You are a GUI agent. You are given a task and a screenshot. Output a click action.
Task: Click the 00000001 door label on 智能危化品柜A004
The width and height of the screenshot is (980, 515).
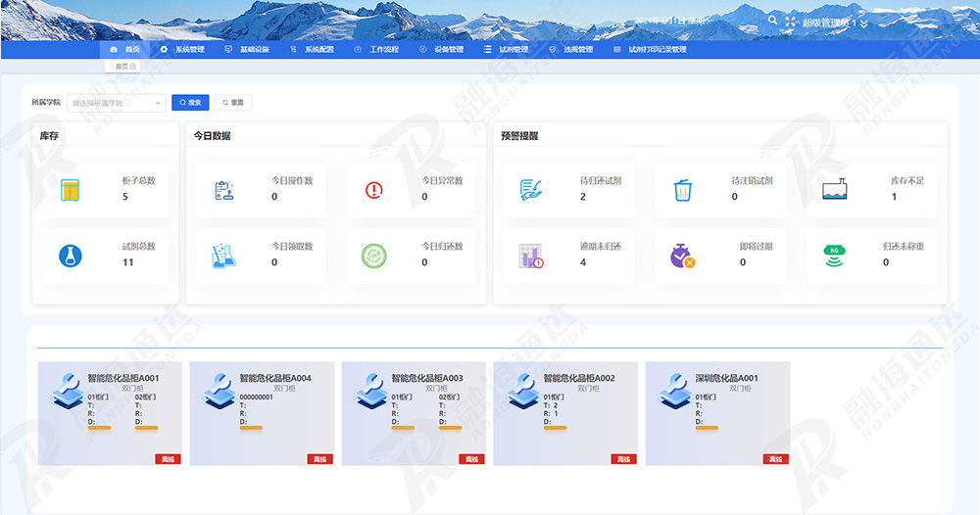tap(256, 397)
